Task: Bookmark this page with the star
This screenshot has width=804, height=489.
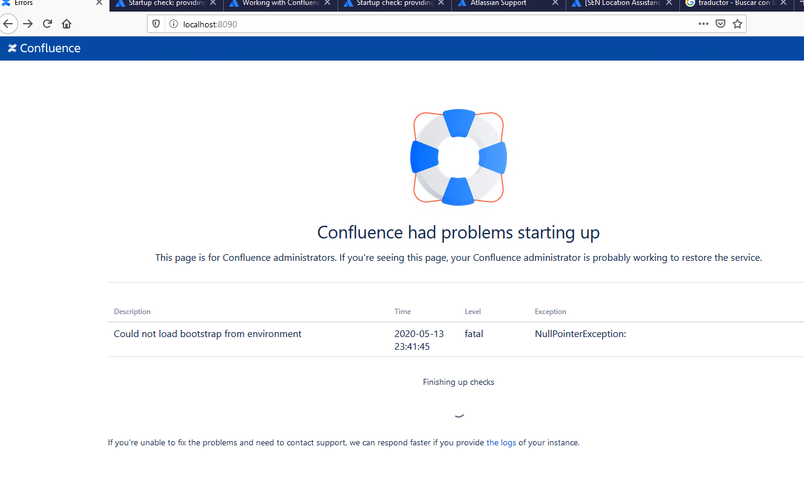Action: pos(737,24)
